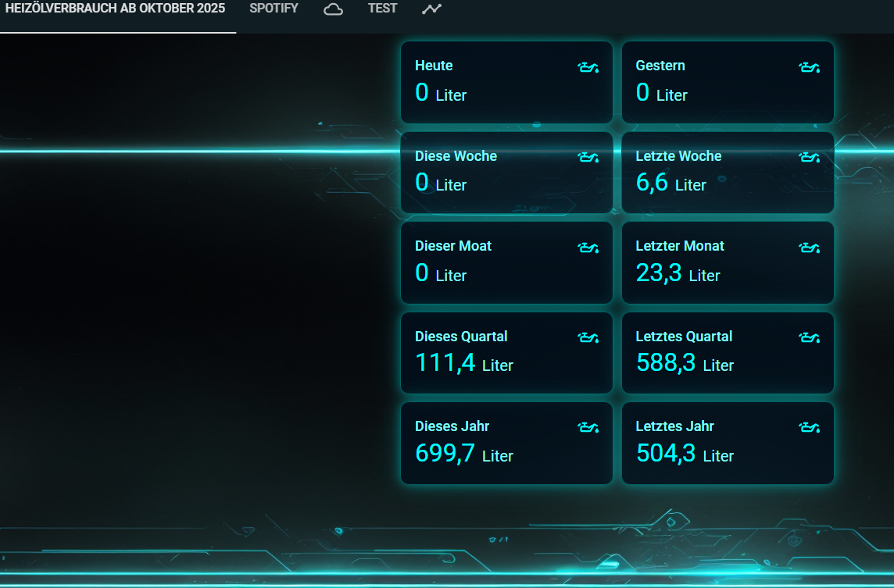Screen dimensions: 894x588
Task: Select the Letzte Woche card title
Action: click(x=678, y=156)
